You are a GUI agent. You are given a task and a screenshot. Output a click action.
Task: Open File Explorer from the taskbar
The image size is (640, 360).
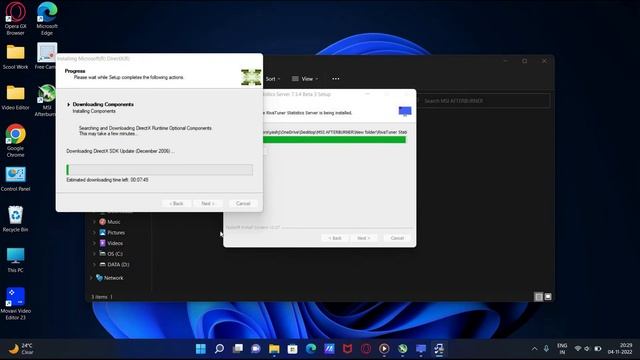pyautogui.click(x=274, y=349)
